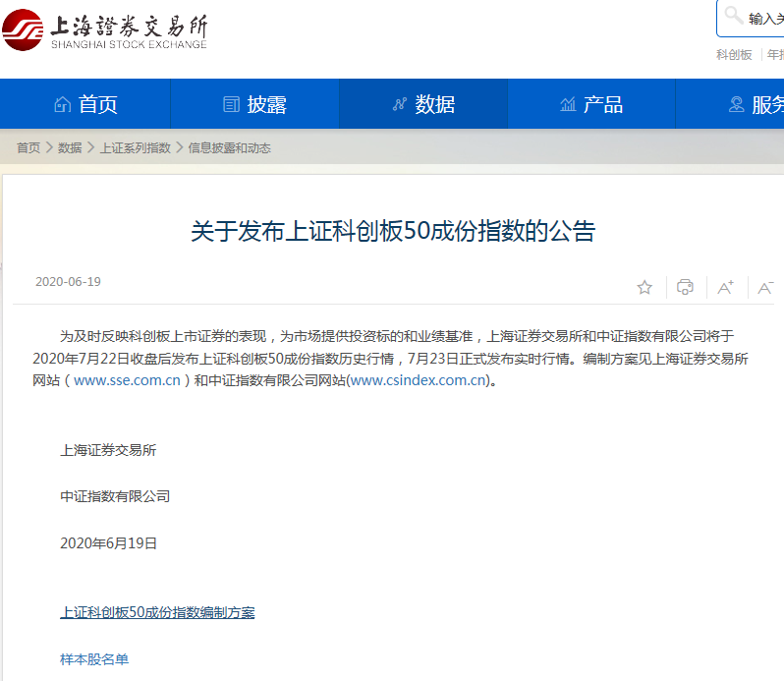This screenshot has width=784, height=681.
Task: Print the announcement using the printer icon
Action: 685,287
